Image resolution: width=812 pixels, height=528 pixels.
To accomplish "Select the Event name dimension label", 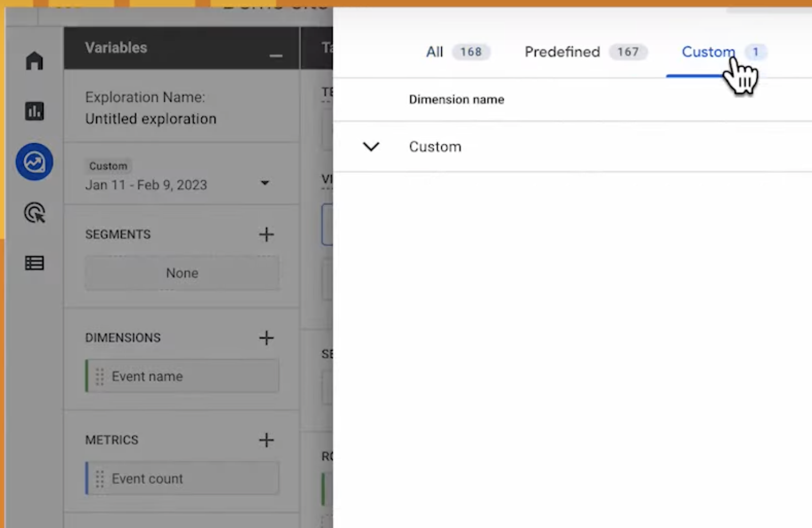I will coord(147,376).
